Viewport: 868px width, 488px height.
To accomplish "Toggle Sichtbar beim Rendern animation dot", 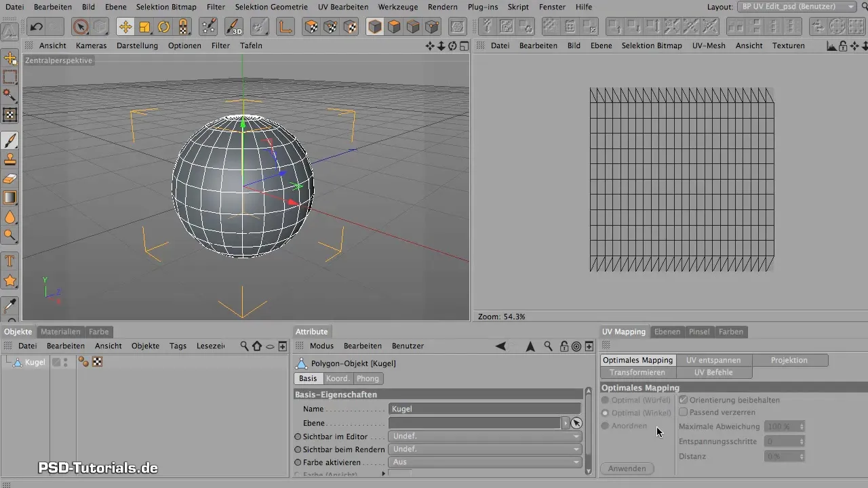I will point(298,449).
